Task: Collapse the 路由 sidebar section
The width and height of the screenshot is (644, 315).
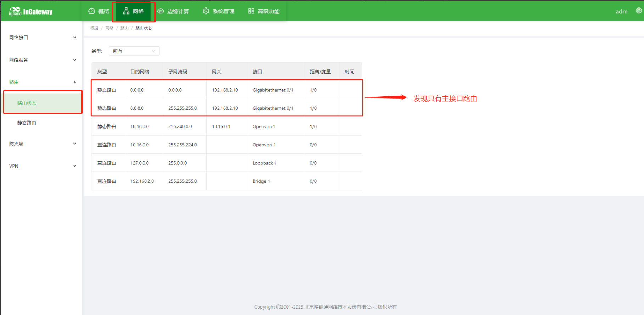Action: pyautogui.click(x=42, y=82)
